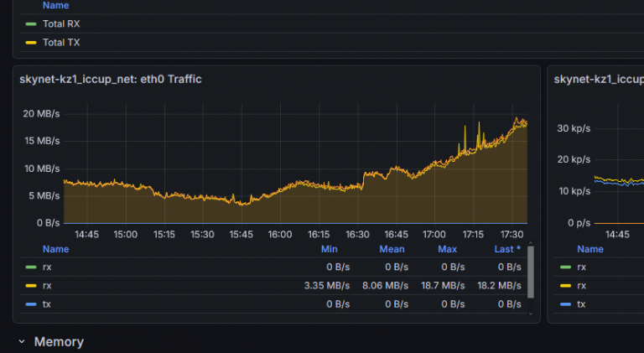This screenshot has width=644, height=353.
Task: Sort right panel legend by Name
Action: point(590,249)
